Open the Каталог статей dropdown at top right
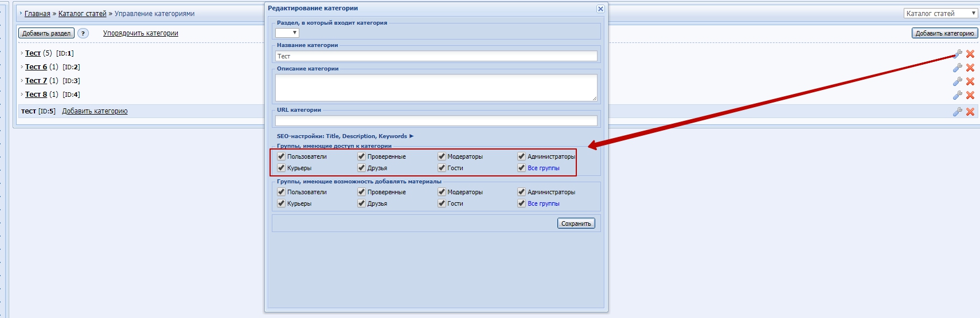 pyautogui.click(x=940, y=13)
